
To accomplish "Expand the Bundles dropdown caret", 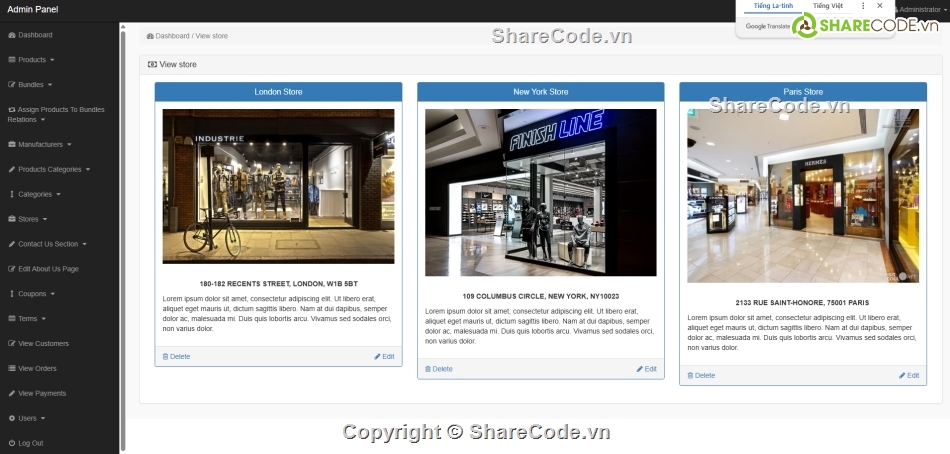I will tap(50, 85).
